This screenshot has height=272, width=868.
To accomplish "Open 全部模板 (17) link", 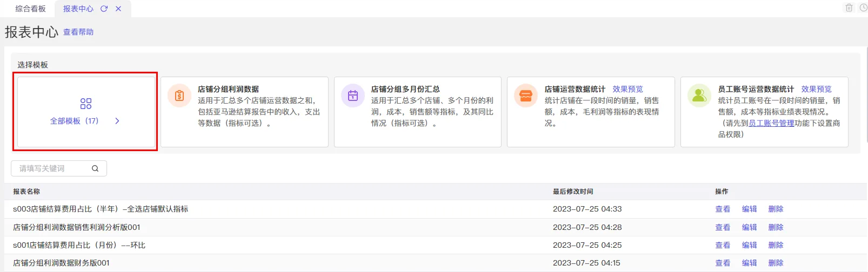I will coord(75,121).
